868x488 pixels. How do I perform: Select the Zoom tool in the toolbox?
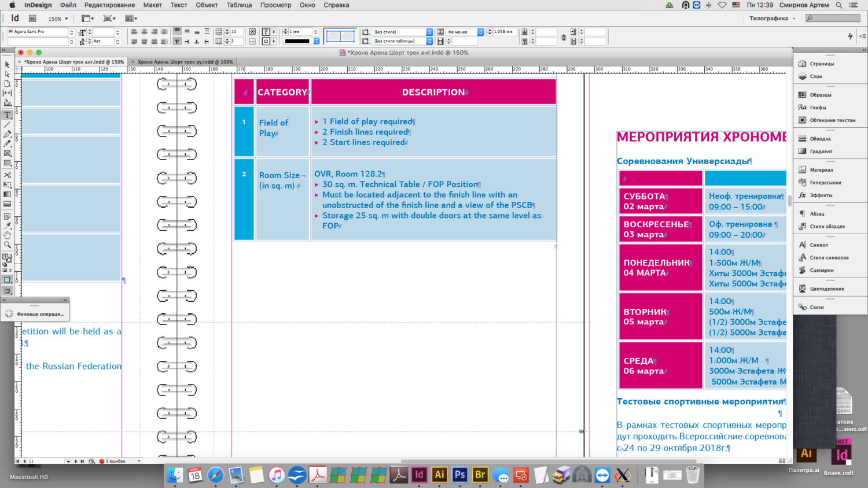coord(8,245)
